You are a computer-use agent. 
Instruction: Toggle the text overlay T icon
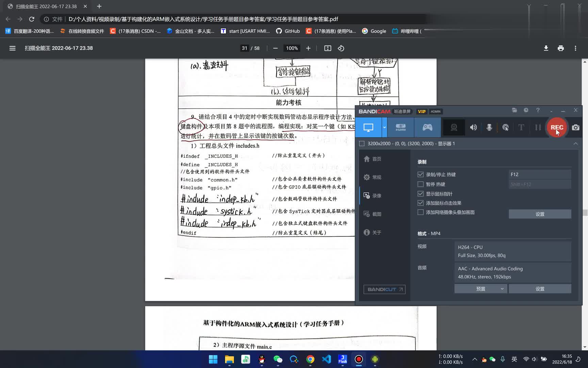521,127
